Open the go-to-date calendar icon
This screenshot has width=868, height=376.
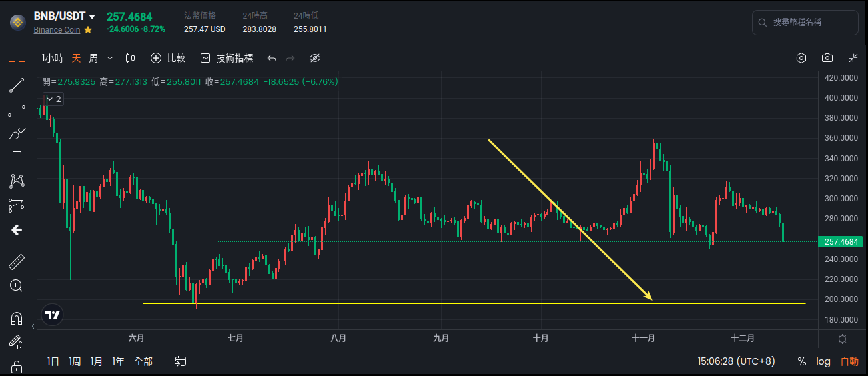click(x=181, y=361)
